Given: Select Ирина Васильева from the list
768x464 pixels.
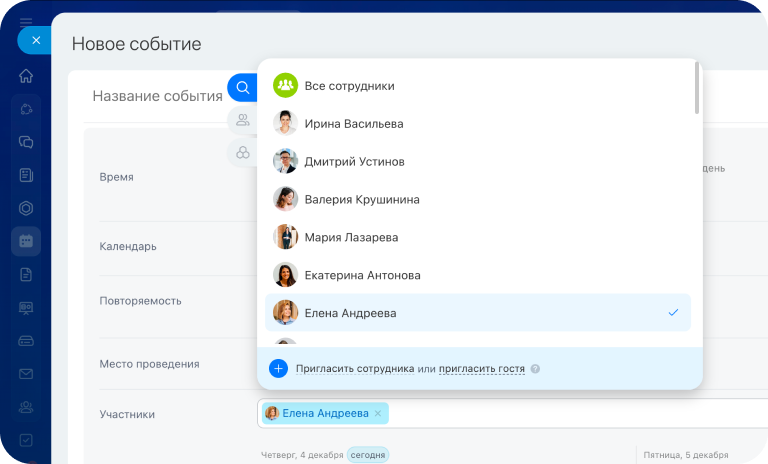Looking at the screenshot, I should (x=354, y=124).
